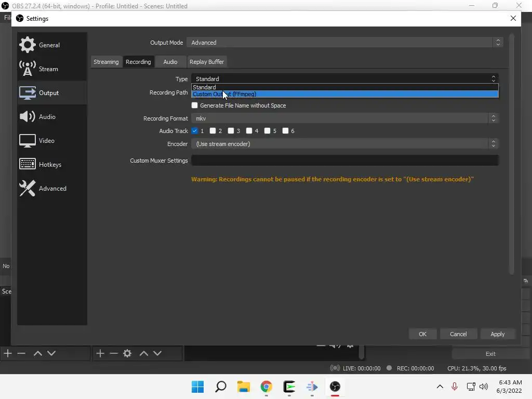Image resolution: width=532 pixels, height=399 pixels.
Task: Click Exit in OBS main window
Action: tap(490, 354)
